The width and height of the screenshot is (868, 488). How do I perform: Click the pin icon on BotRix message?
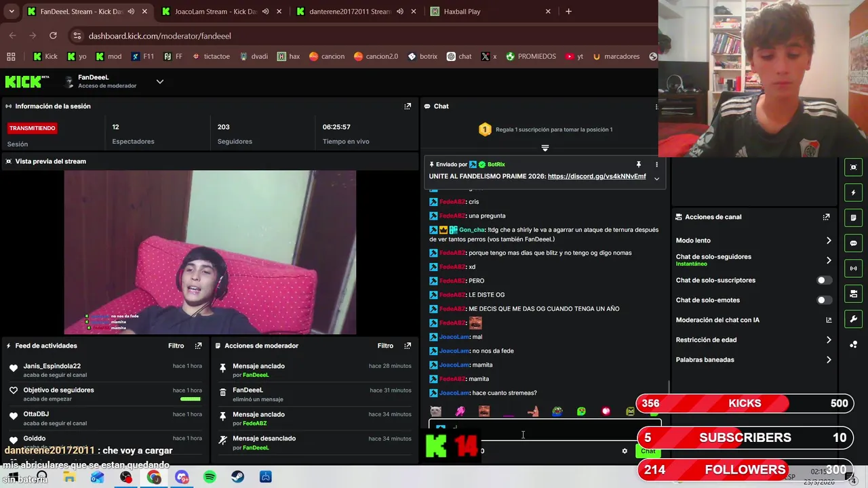click(638, 165)
